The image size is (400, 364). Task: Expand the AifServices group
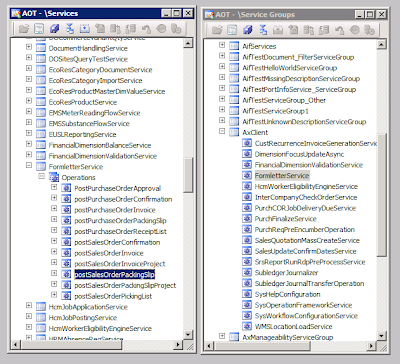tap(222, 45)
